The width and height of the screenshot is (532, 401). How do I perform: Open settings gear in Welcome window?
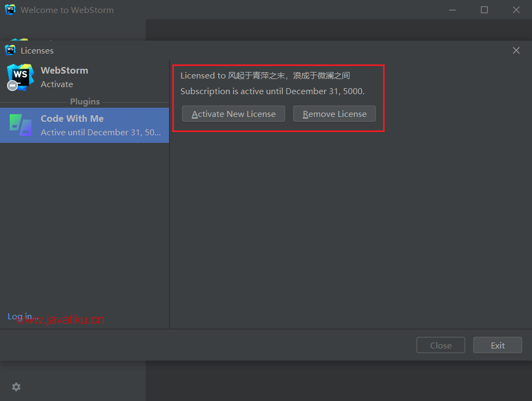point(16,387)
